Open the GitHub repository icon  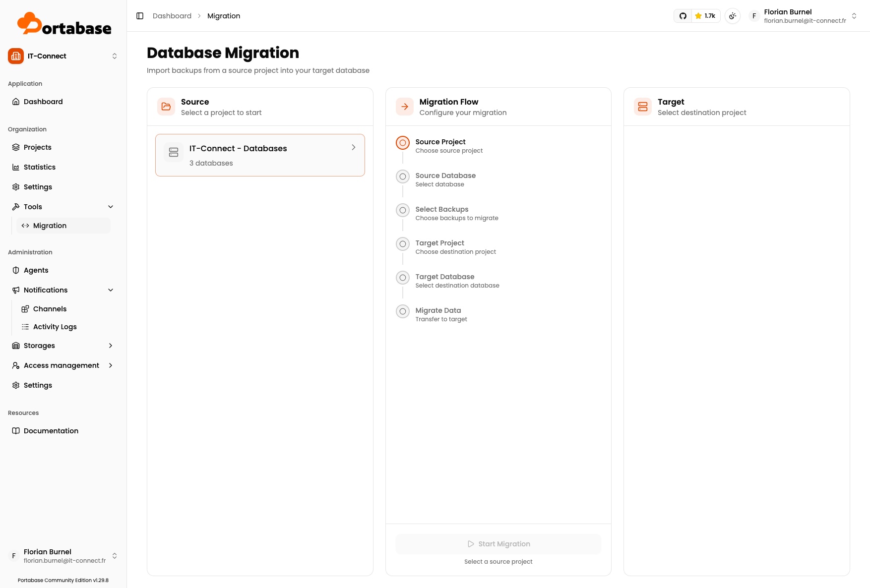[x=683, y=16]
